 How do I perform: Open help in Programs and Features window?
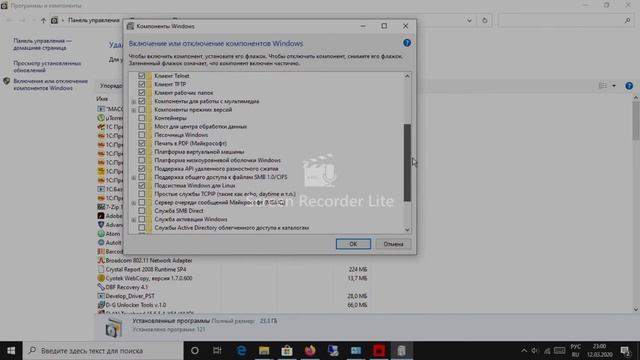629,86
